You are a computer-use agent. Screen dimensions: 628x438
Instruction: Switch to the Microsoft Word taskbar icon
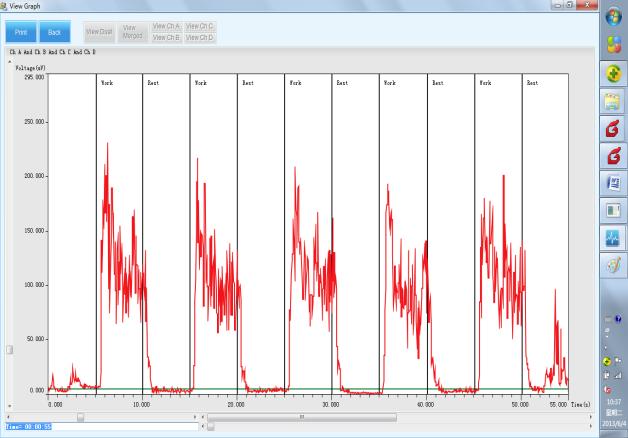coord(613,183)
